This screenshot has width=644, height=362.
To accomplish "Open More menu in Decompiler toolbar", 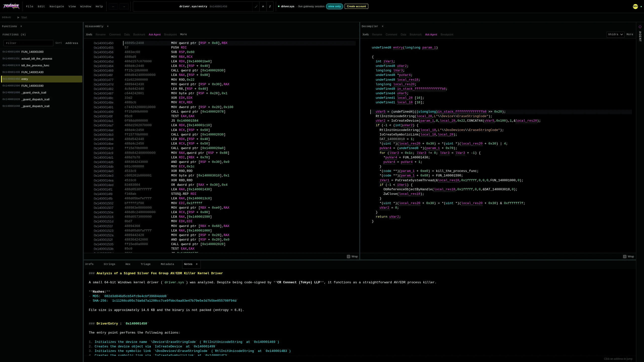I will 630,34.
